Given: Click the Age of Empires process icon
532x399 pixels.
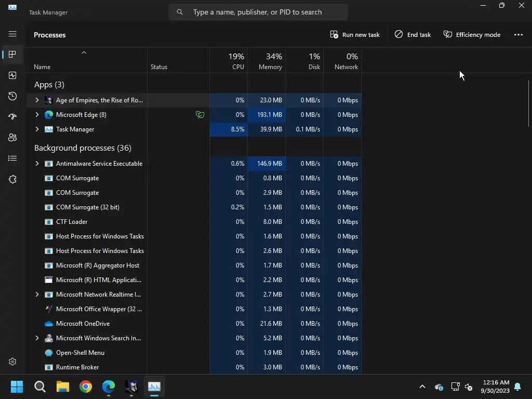Looking at the screenshot, I should [x=49, y=100].
